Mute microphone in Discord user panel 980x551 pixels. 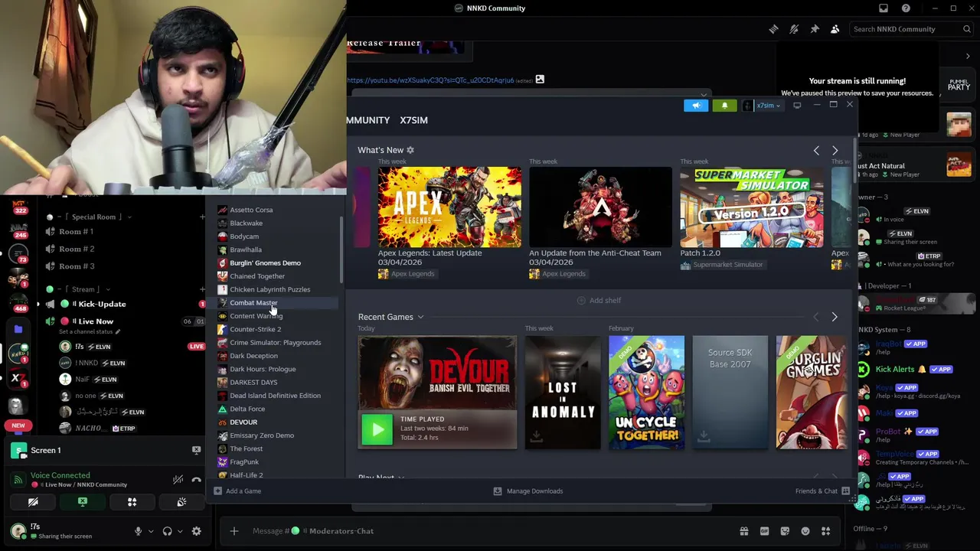(139, 531)
